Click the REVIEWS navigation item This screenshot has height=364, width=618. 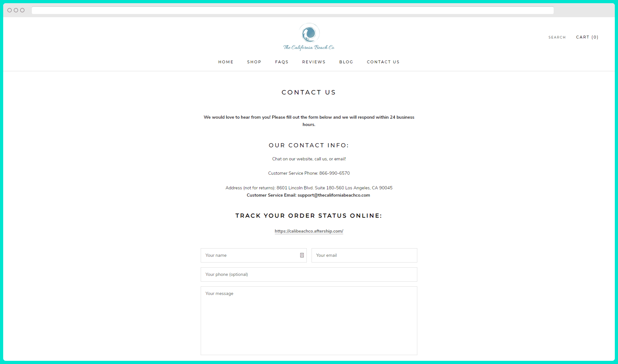click(x=313, y=62)
